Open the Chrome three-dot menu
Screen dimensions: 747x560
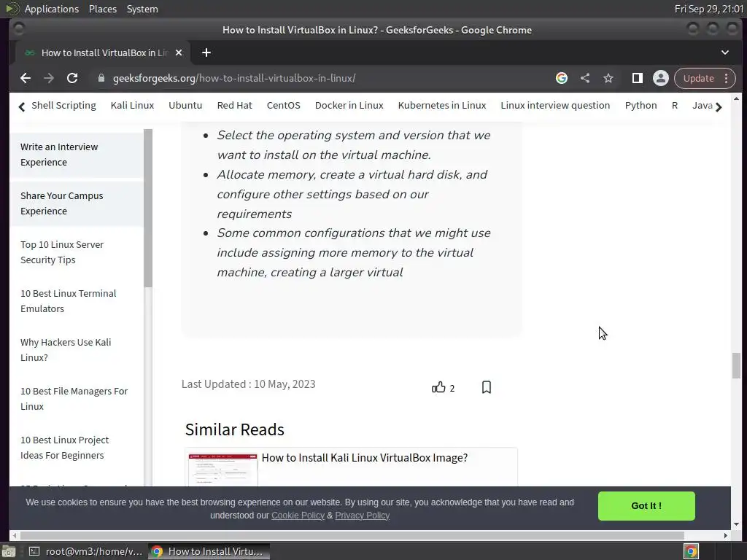(x=727, y=78)
